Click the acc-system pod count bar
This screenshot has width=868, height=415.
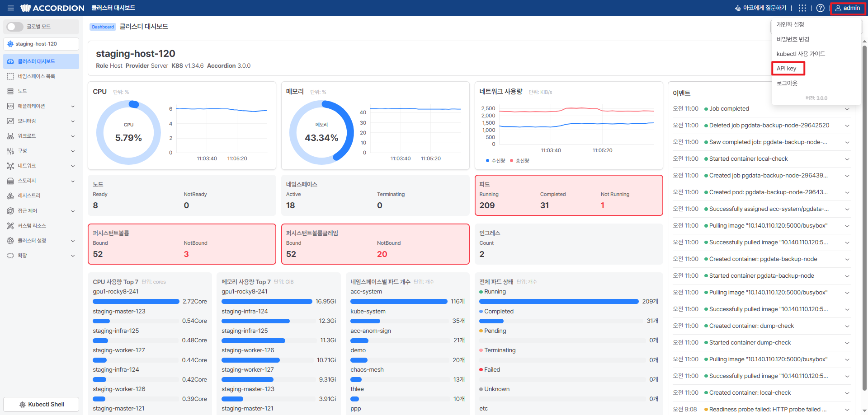[x=399, y=302]
